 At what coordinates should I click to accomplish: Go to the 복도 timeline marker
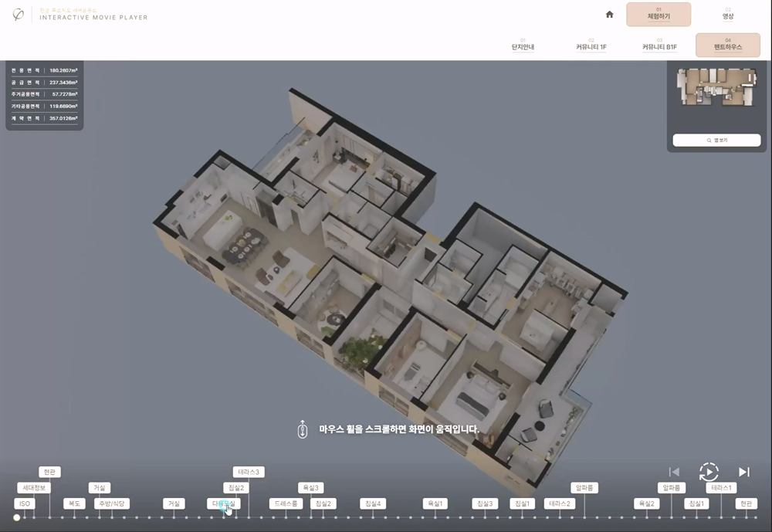[x=74, y=503]
